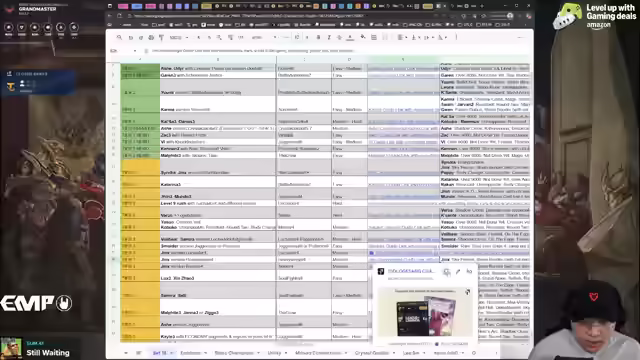This screenshot has width=640, height=360.
Task: Click the search magnifier in Sheets toolbar
Action: click(x=119, y=37)
